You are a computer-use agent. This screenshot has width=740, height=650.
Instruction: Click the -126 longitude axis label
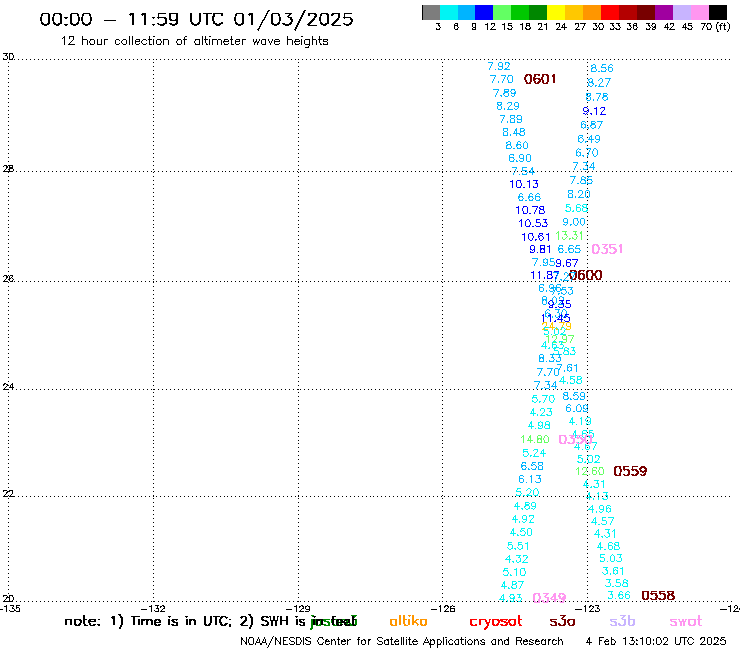443,608
